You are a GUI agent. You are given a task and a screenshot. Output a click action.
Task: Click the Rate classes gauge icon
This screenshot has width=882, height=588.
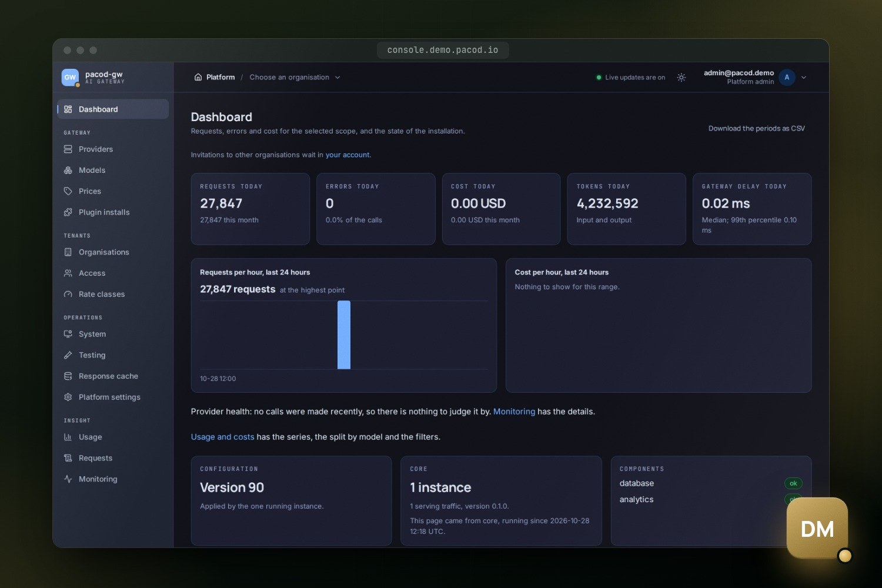68,294
